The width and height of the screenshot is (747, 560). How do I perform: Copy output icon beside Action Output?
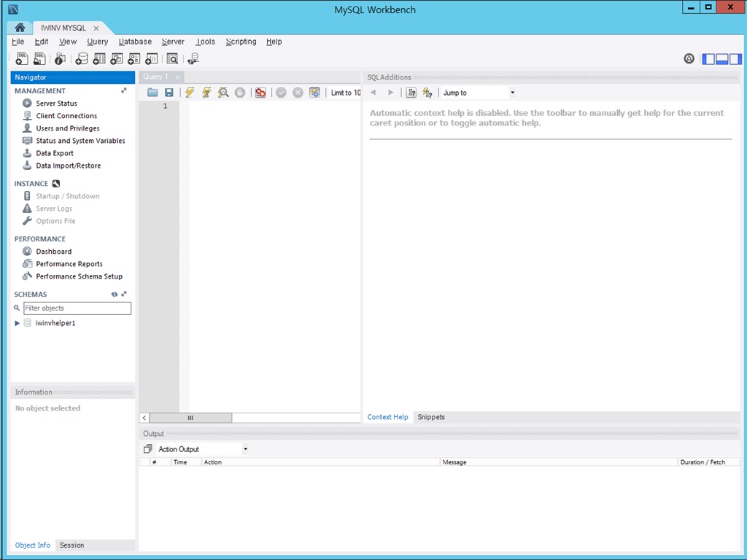click(147, 449)
